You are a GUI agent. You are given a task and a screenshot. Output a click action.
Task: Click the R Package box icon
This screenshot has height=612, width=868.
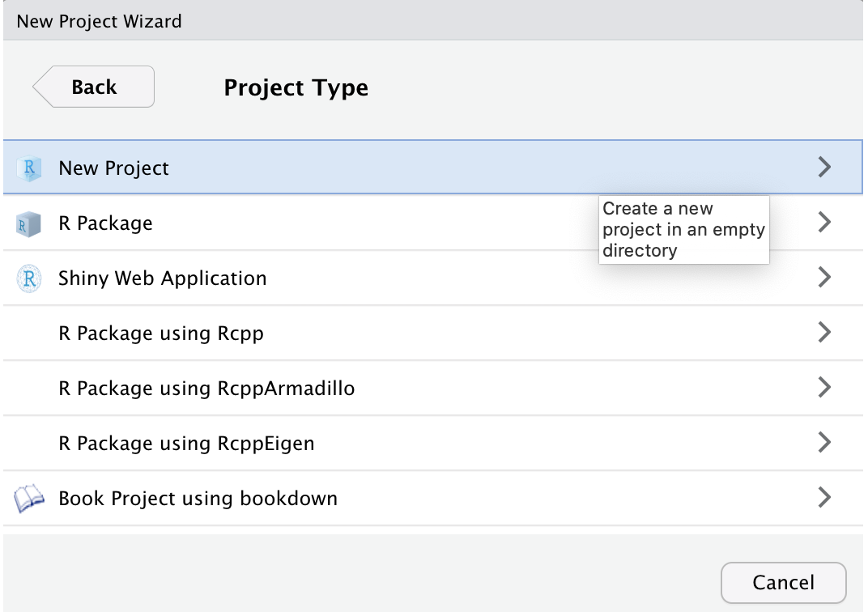[28, 224]
